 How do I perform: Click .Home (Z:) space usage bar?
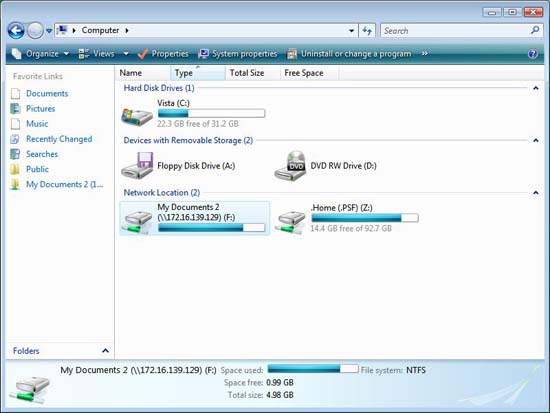[365, 218]
